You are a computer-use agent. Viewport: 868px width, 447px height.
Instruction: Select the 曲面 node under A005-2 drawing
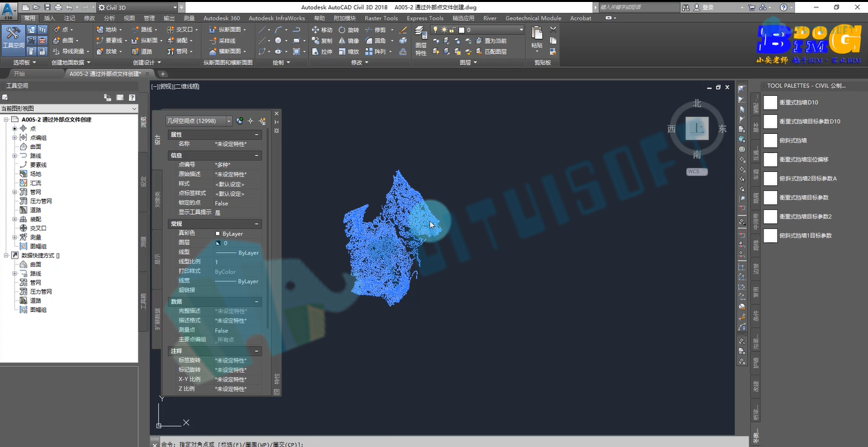point(35,147)
